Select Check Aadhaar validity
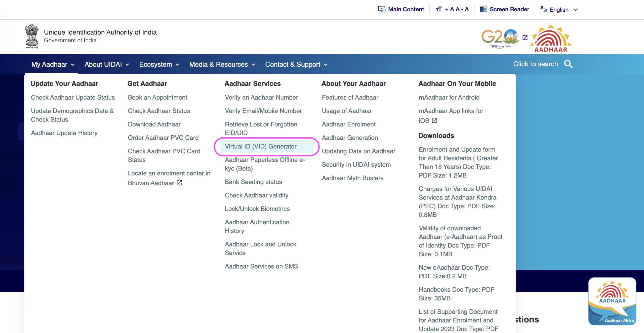This screenshot has width=644, height=333. (x=256, y=195)
